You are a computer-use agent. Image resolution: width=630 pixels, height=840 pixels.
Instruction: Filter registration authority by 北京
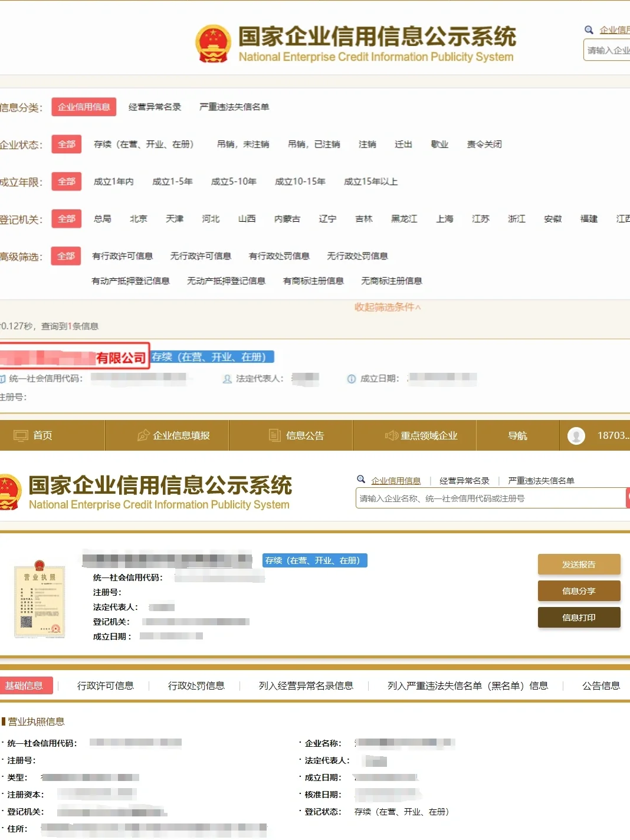139,219
